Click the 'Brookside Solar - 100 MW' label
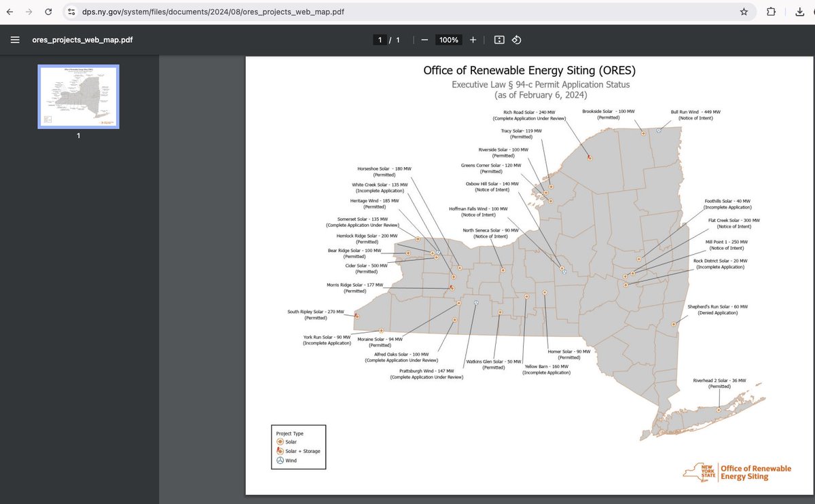815x504 pixels. click(609, 111)
